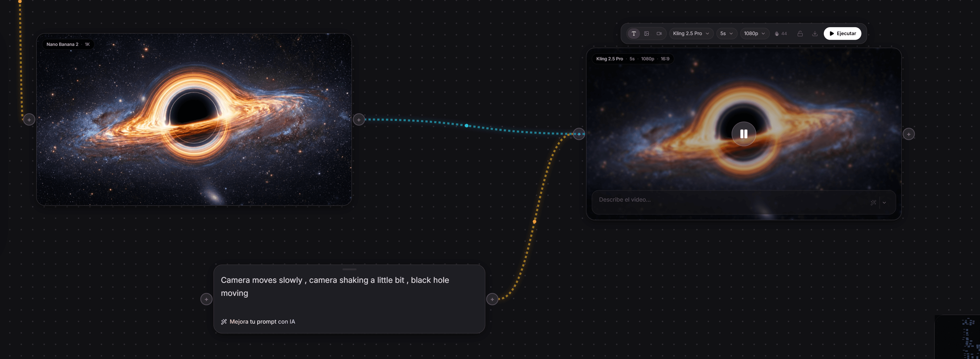Pause the black hole video preview
Viewport: 980px width, 359px height.
[x=743, y=134]
